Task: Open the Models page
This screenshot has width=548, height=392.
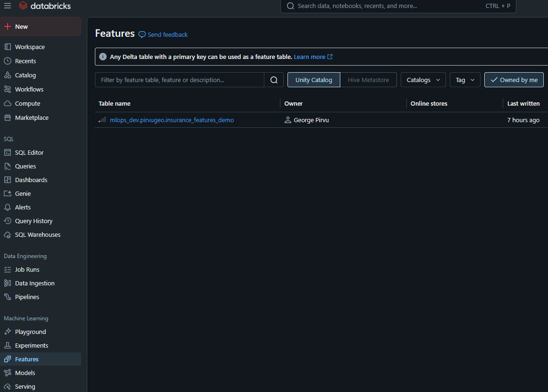Action: pyautogui.click(x=26, y=373)
